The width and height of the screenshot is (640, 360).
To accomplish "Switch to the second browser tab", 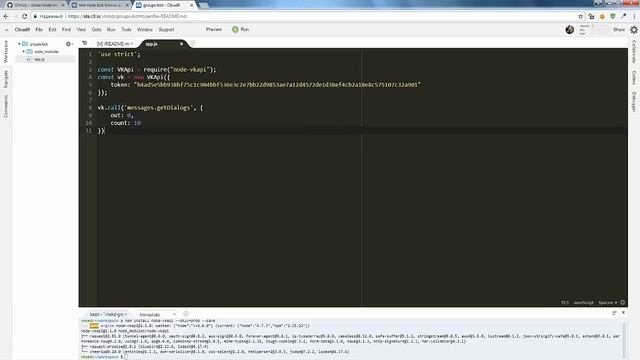I will tap(100, 5).
